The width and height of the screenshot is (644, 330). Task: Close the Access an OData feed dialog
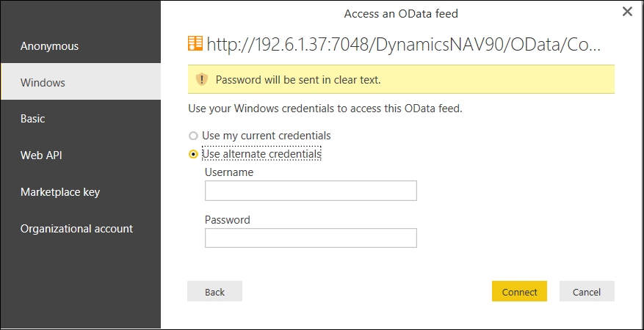click(x=627, y=12)
